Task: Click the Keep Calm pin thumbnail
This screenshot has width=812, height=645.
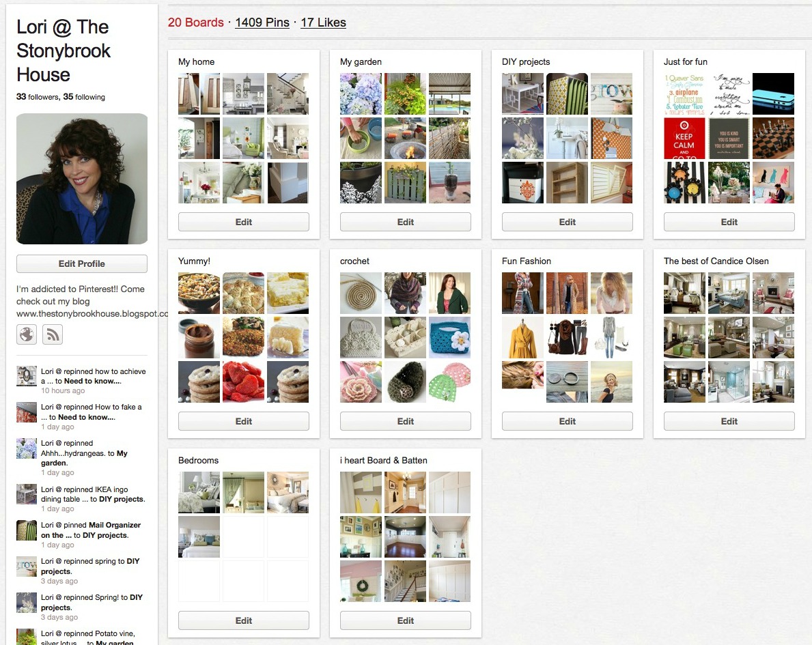Action: tap(684, 138)
